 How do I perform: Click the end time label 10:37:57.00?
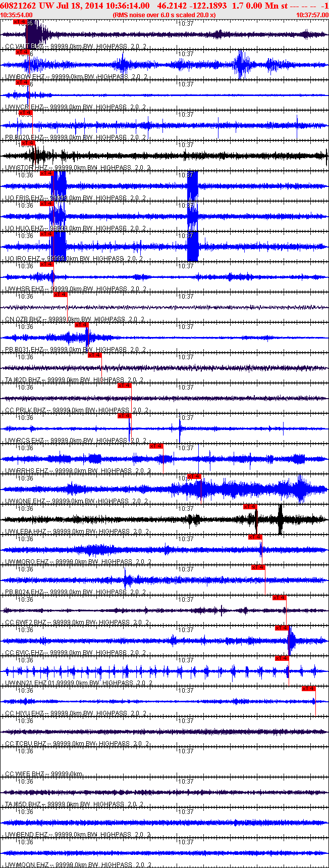tap(312, 15)
